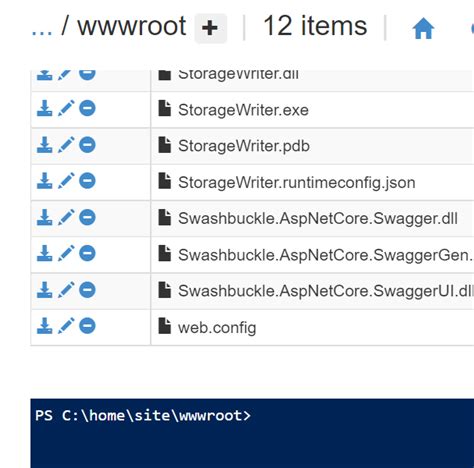The image size is (474, 468).
Task: Select StorageWriter.exe file name
Action: pos(243,110)
